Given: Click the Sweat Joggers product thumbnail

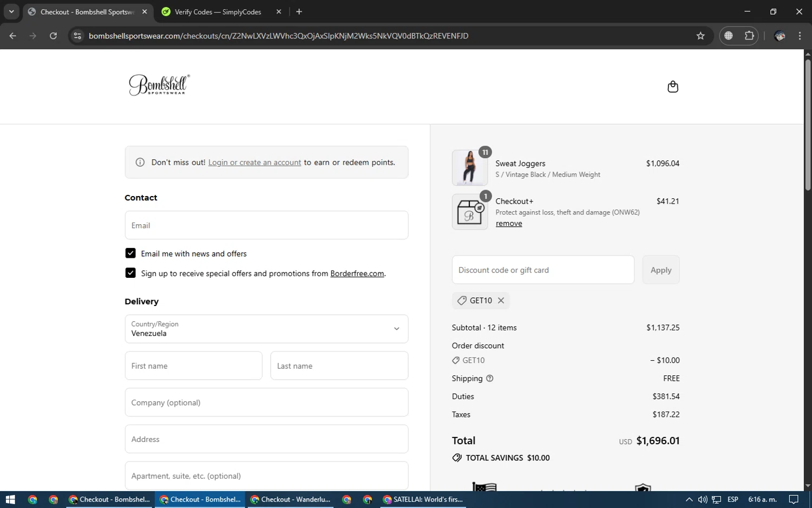Looking at the screenshot, I should tap(470, 168).
